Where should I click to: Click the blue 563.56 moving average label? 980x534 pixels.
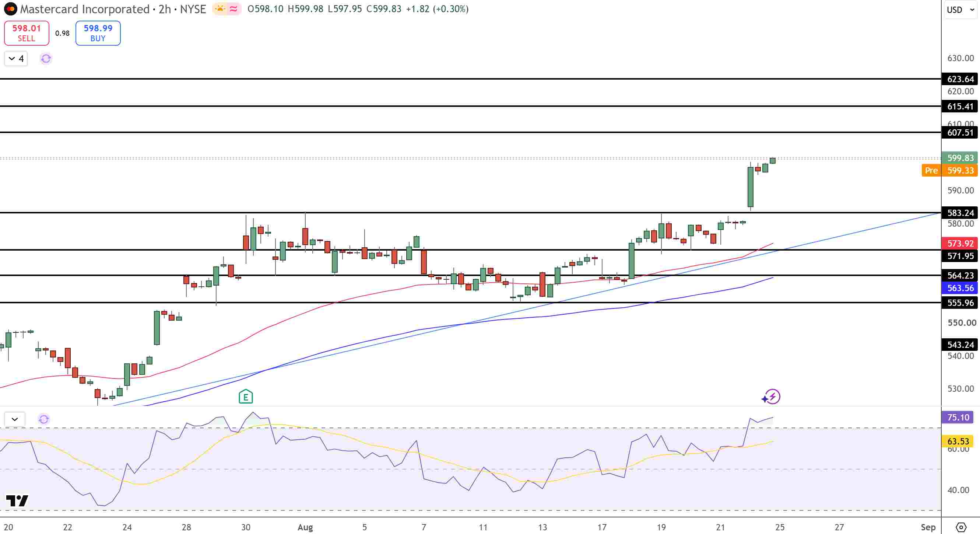coord(959,288)
